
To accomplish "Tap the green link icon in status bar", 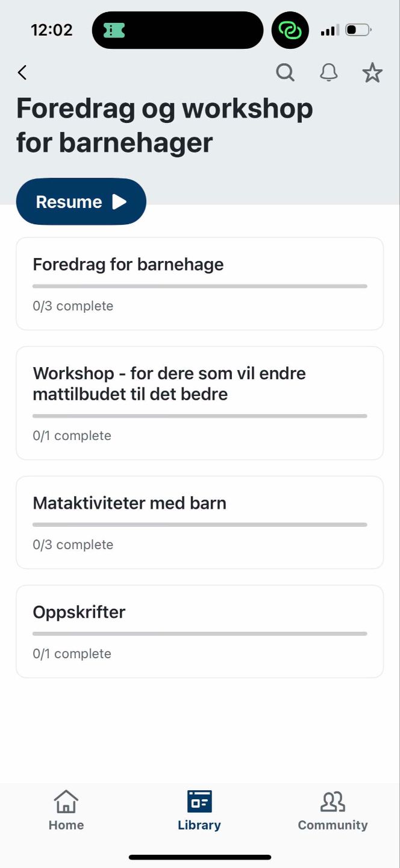I will (x=290, y=30).
